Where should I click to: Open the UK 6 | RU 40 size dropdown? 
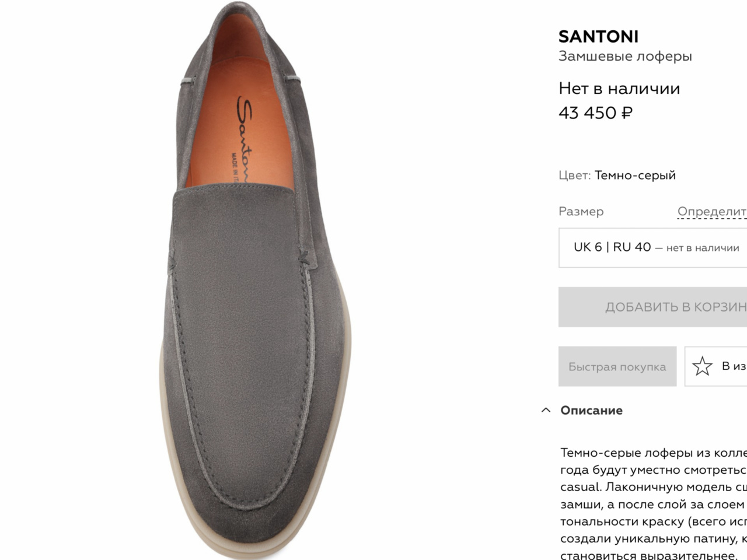[654, 248]
